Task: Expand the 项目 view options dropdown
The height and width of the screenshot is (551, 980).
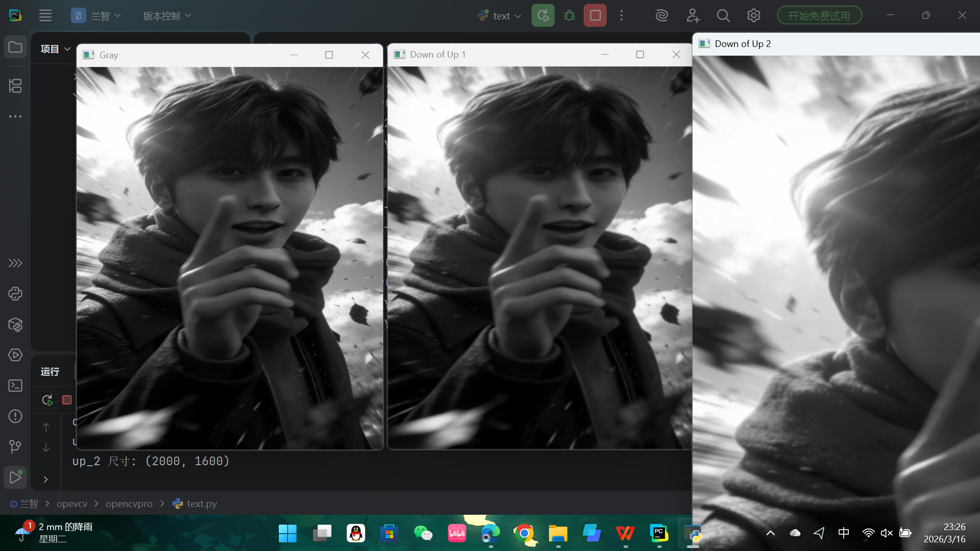Action: click(x=56, y=49)
